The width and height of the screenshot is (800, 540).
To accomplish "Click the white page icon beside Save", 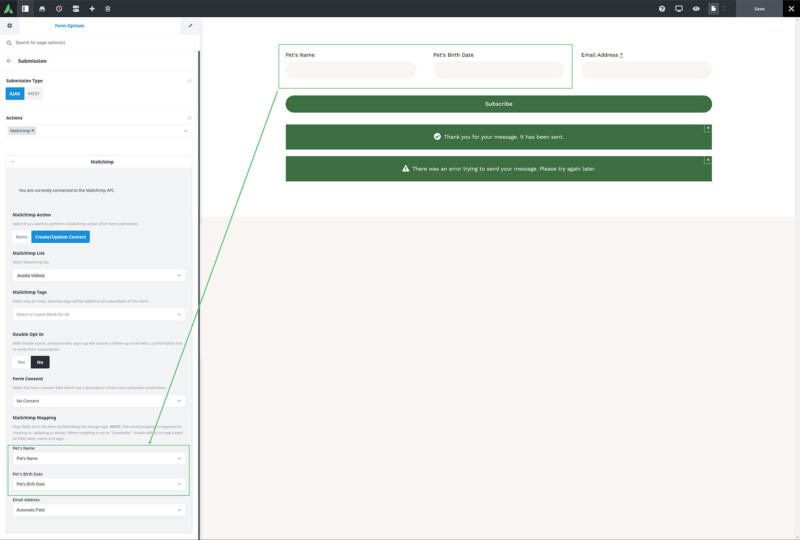I will click(713, 9).
